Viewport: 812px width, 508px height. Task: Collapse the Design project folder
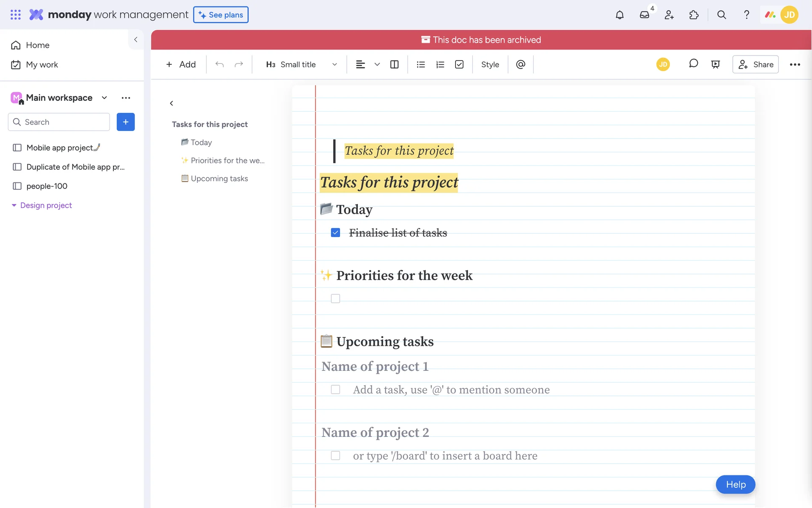pyautogui.click(x=14, y=205)
